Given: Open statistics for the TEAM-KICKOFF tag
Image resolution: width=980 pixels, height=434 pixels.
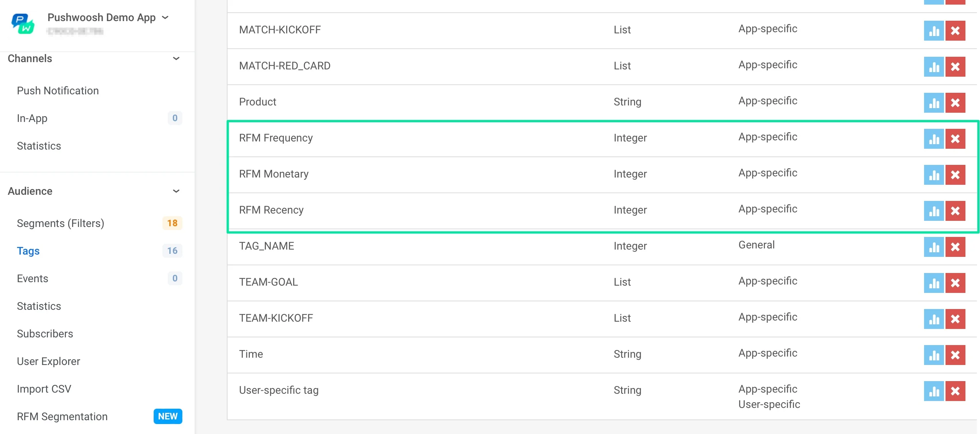Looking at the screenshot, I should pyautogui.click(x=934, y=319).
